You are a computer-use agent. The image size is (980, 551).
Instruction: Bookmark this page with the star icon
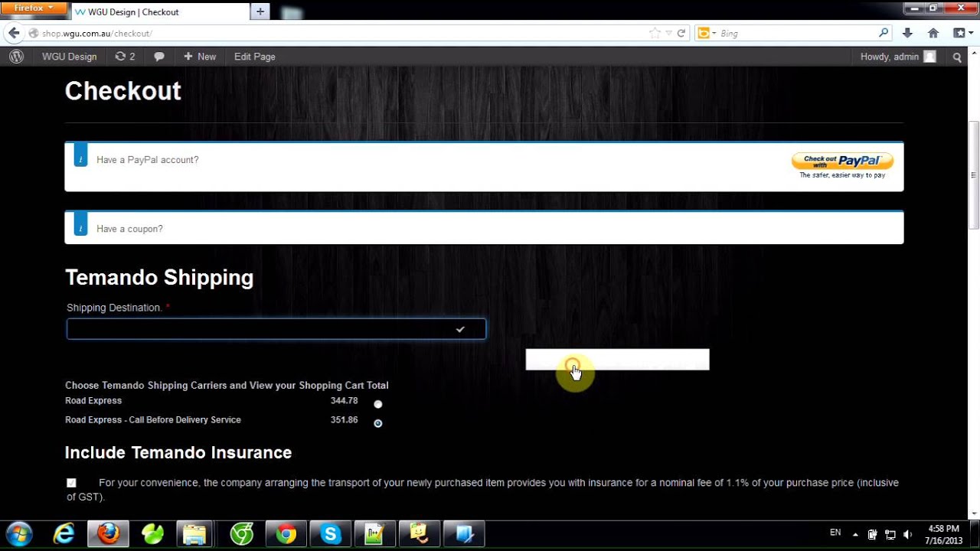point(655,34)
